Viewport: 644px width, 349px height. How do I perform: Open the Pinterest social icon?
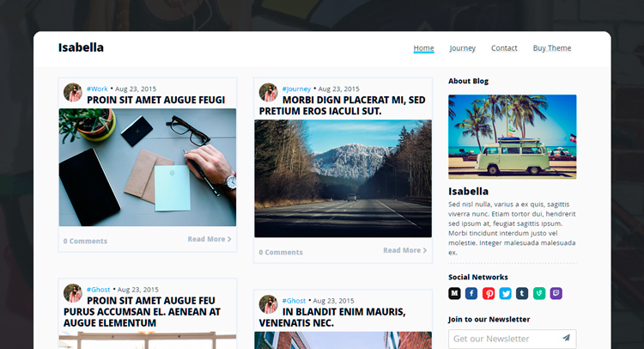click(x=489, y=293)
